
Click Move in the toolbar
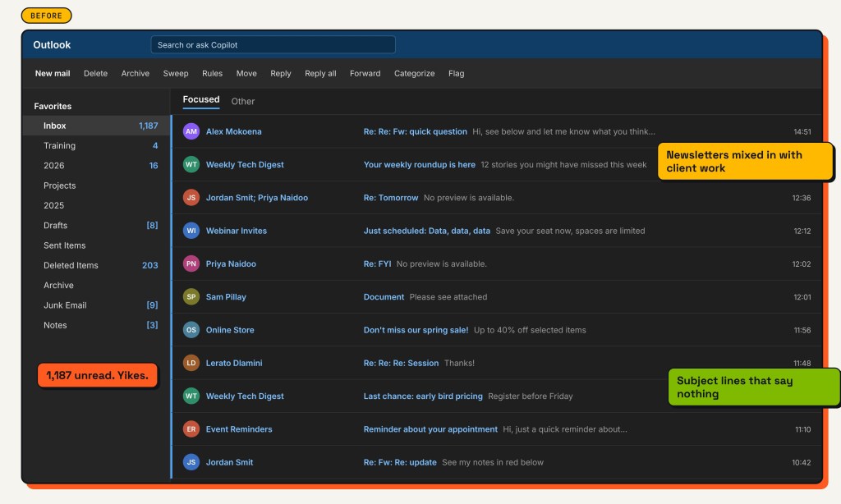[x=246, y=73]
